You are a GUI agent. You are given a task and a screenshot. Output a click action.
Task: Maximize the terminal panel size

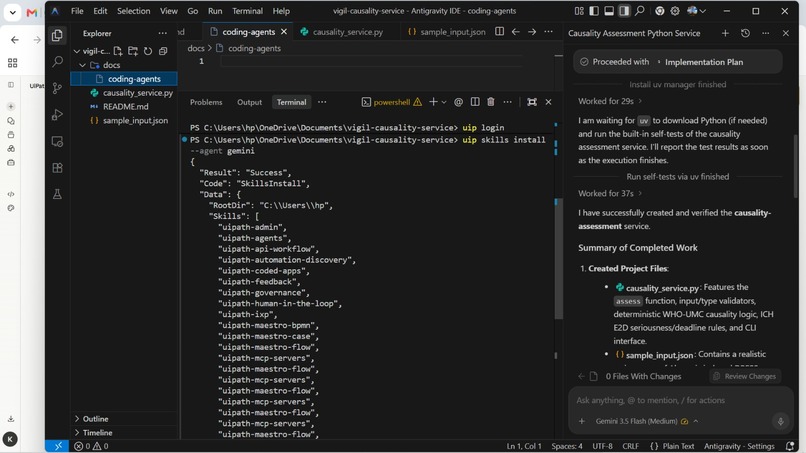point(532,102)
